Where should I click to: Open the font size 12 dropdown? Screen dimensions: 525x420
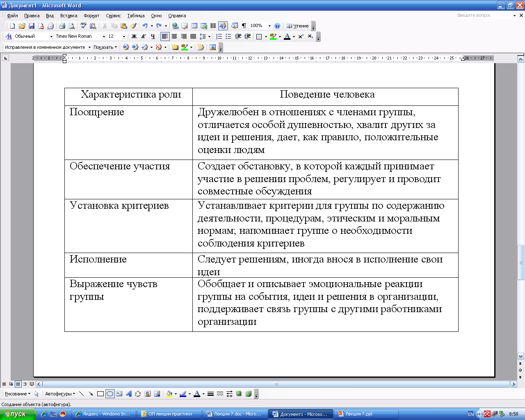(x=124, y=37)
